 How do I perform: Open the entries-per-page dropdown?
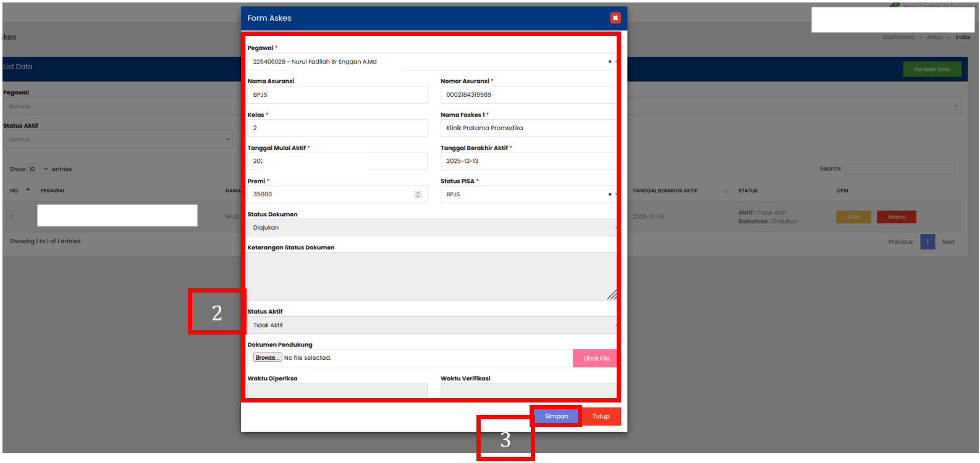click(x=38, y=169)
